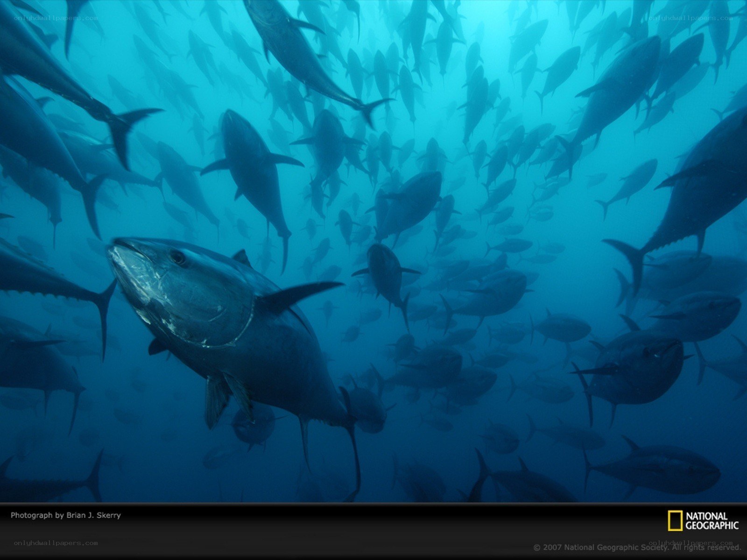This screenshot has height=560, width=747.
Task: Click the onlyhdwallpapers.com watermark above the photo credit
Action: 56,18
